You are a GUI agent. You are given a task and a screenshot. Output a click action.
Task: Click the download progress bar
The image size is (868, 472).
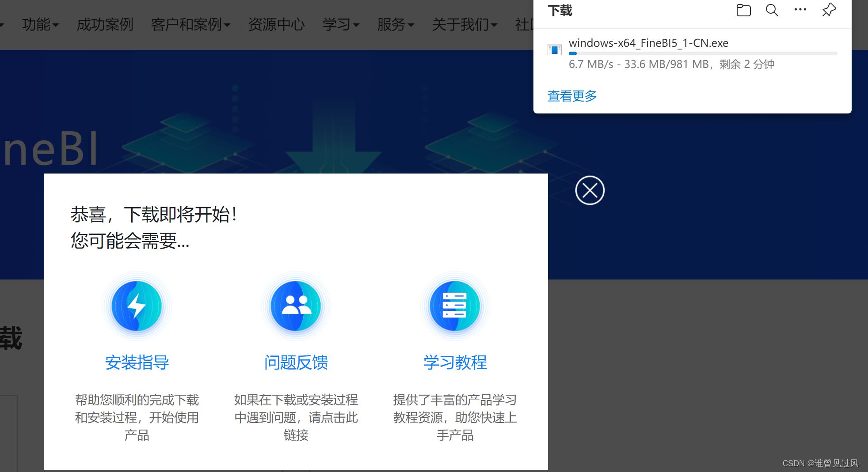(x=703, y=53)
